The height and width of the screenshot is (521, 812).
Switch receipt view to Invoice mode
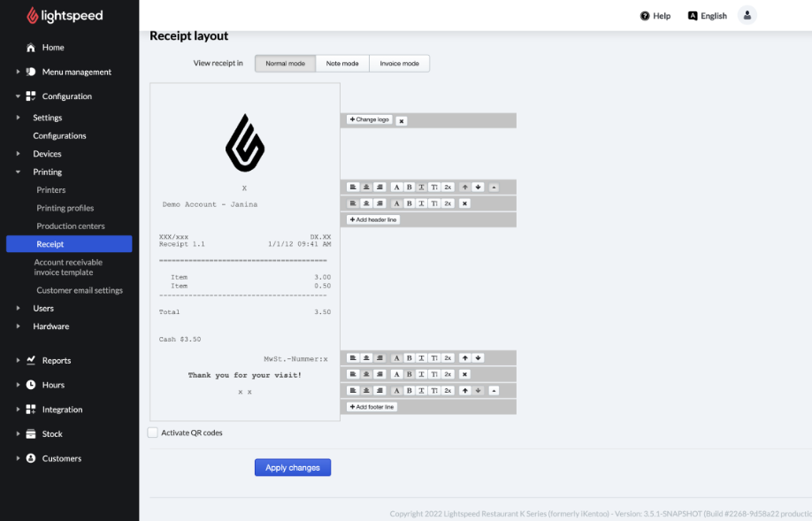pyautogui.click(x=399, y=64)
